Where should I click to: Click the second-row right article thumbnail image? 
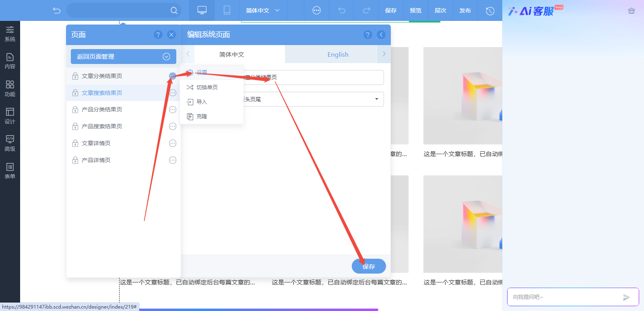pyautogui.click(x=463, y=224)
